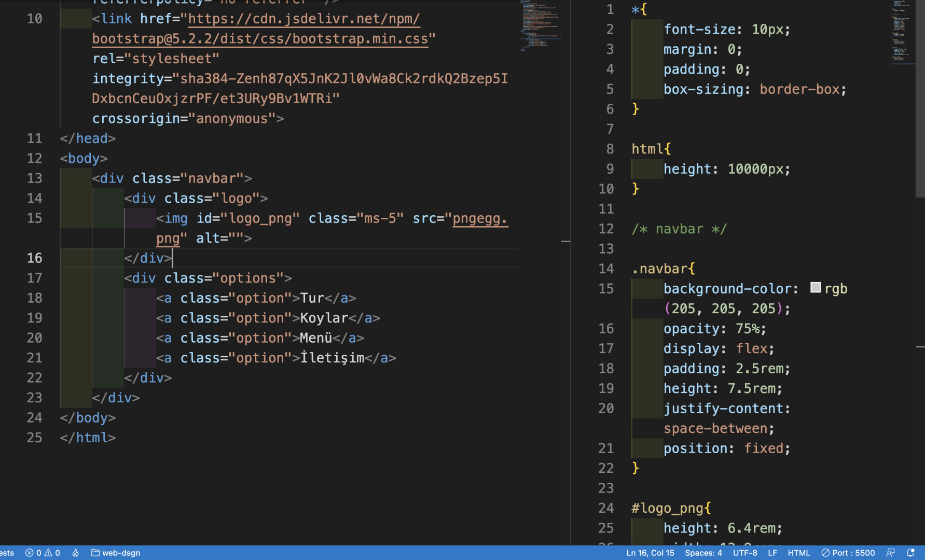
Task: Click line number 13 in HTML editor
Action: tap(35, 178)
